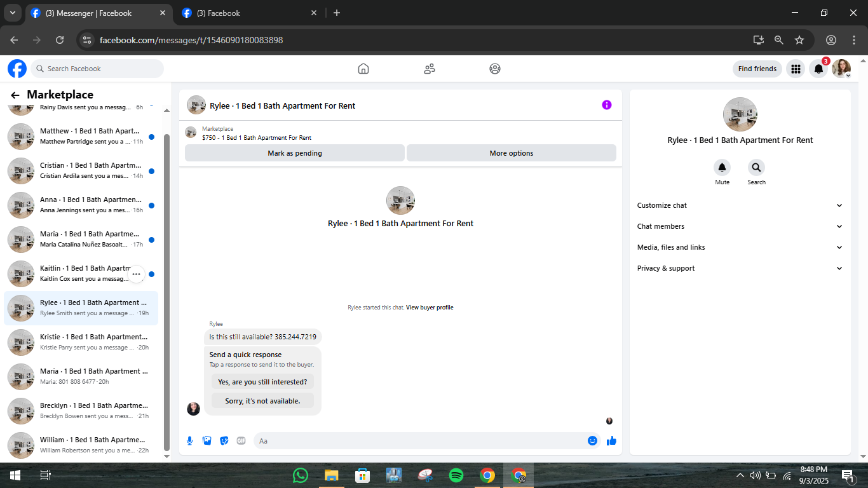Open the notifications bell icon
The height and width of the screenshot is (488, 868).
tap(819, 69)
